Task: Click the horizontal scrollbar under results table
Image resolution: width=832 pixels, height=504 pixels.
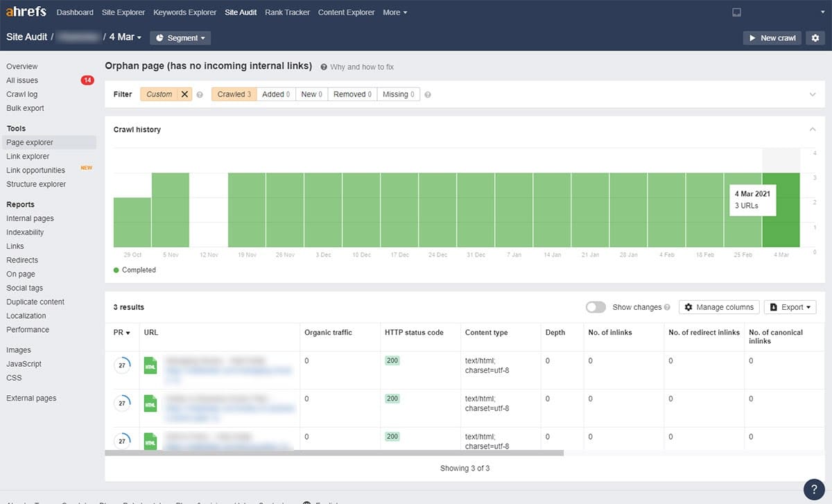Action: click(334, 453)
